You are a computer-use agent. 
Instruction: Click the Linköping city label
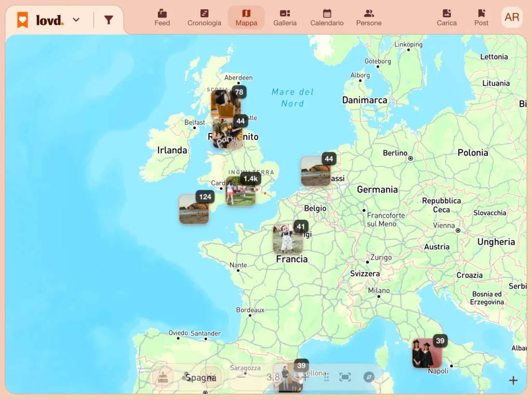pyautogui.click(x=408, y=45)
